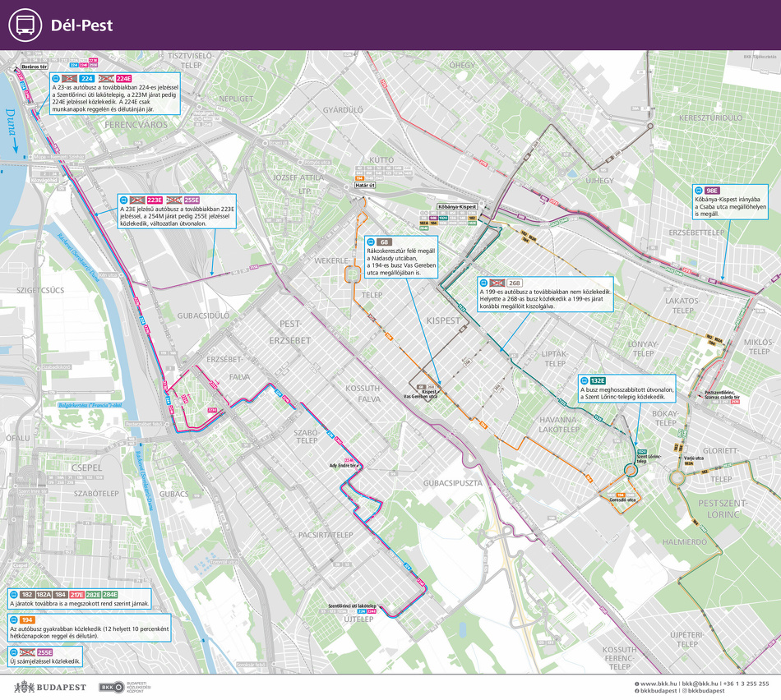The height and width of the screenshot is (700, 781).
Task: Click the 'FERENCVÁROS' district label
Action: point(136,125)
